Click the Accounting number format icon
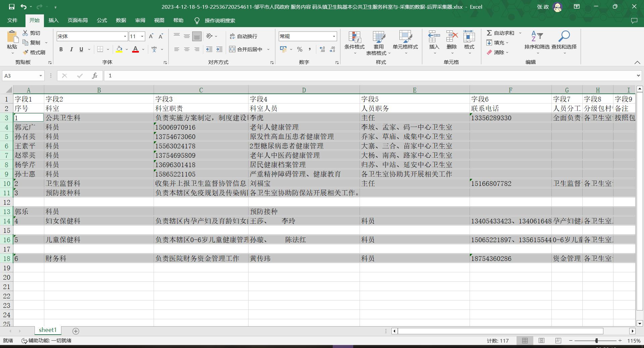This screenshot has width=644, height=348. pos(283,49)
